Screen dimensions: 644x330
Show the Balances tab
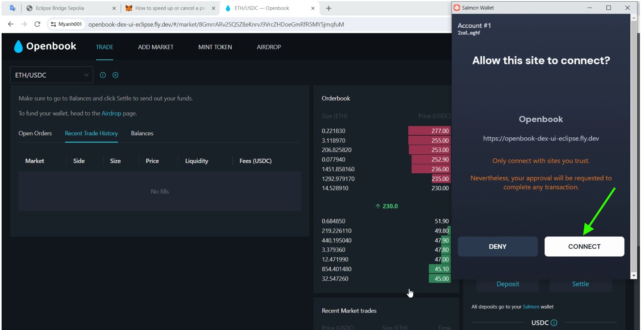click(x=142, y=133)
